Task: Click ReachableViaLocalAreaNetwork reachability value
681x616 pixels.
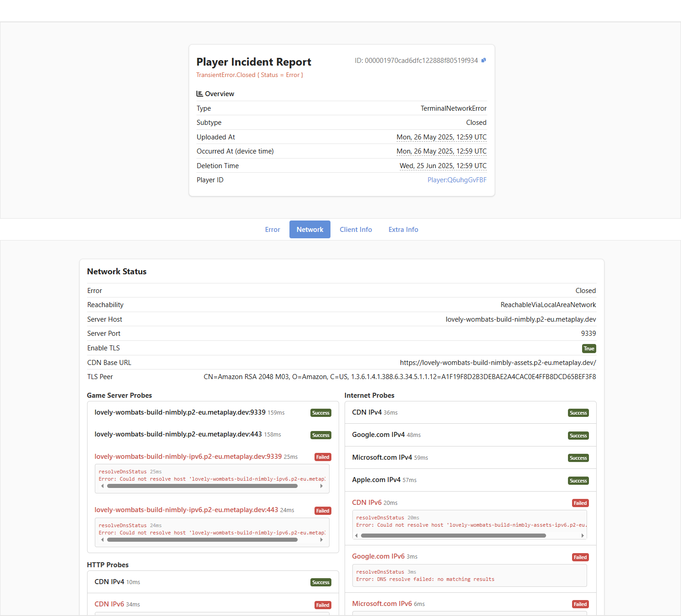Action: point(548,305)
